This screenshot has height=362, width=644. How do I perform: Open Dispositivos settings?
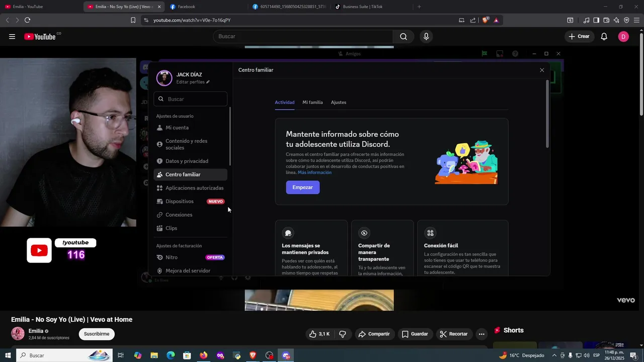(x=190, y=201)
